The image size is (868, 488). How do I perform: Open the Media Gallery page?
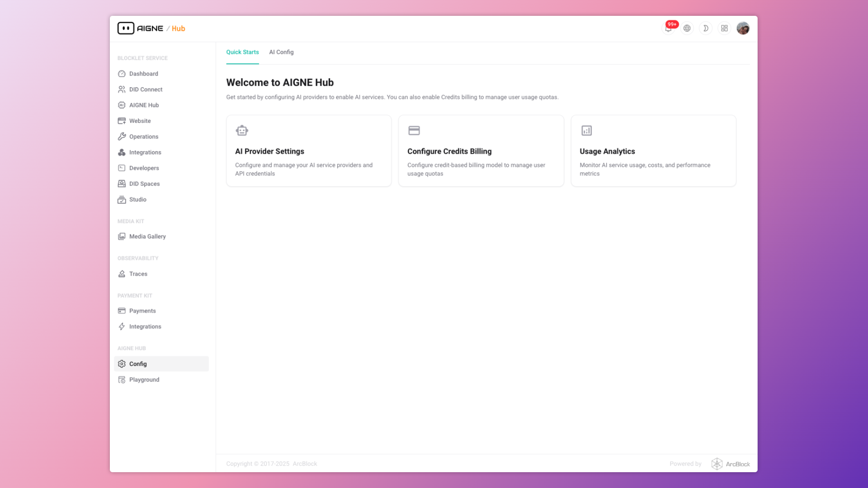click(147, 236)
